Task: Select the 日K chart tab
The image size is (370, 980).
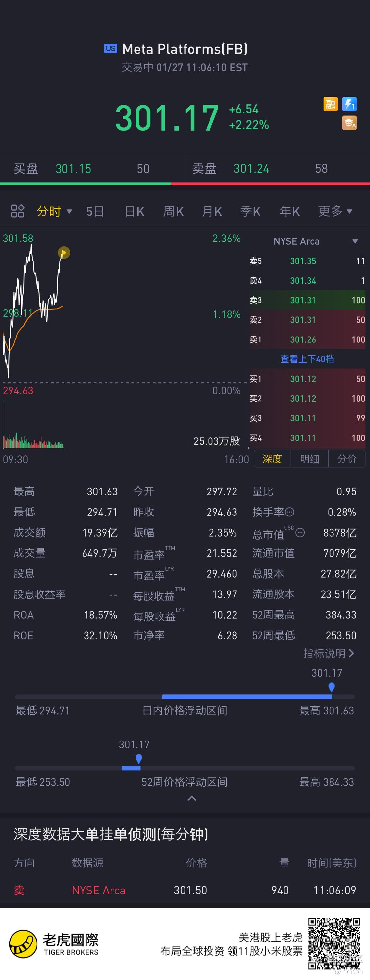Action: pyautogui.click(x=135, y=212)
